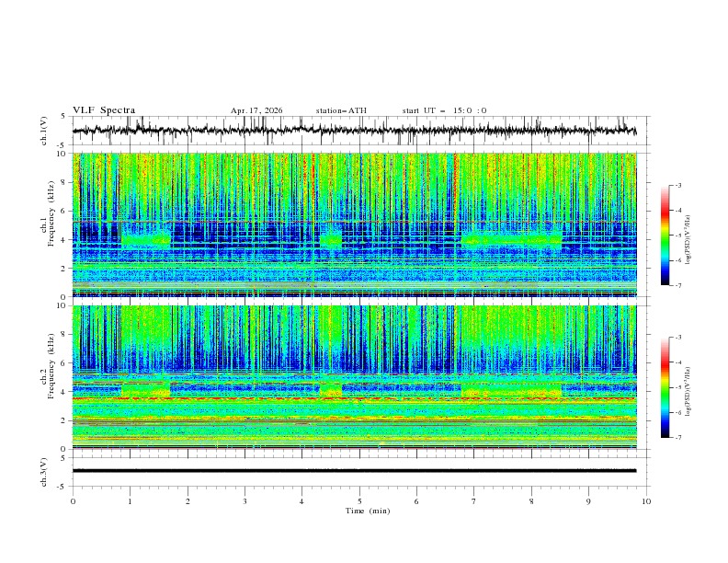The width and height of the screenshot is (728, 563).
Task: Click the ch.1 color bar log(PSD) label
Action: pyautogui.click(x=688, y=240)
